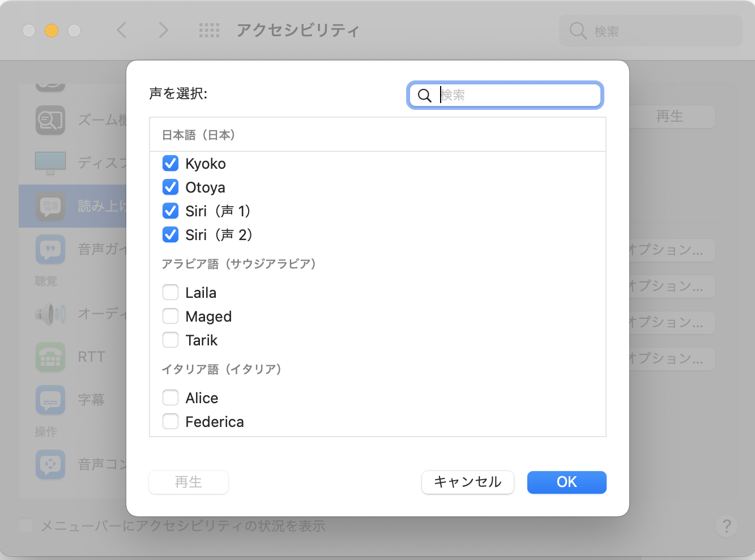This screenshot has width=755, height=560.
Task: Check the Federica voice checkbox
Action: point(170,422)
